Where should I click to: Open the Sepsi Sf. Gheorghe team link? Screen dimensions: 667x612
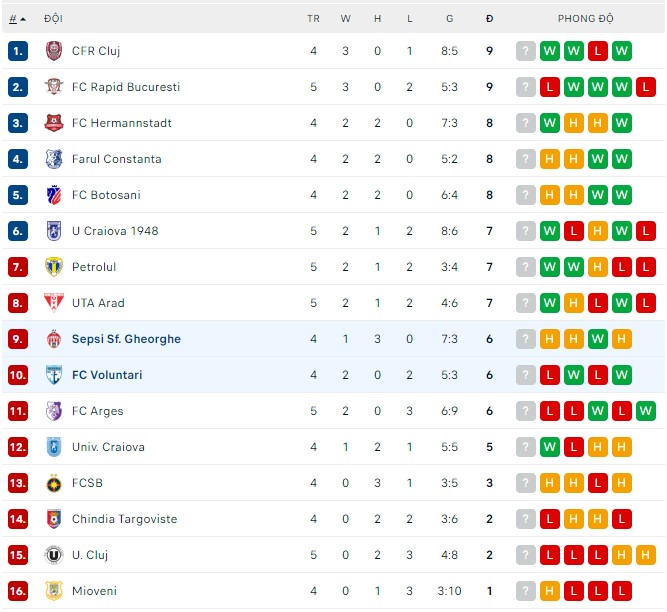[x=126, y=339]
